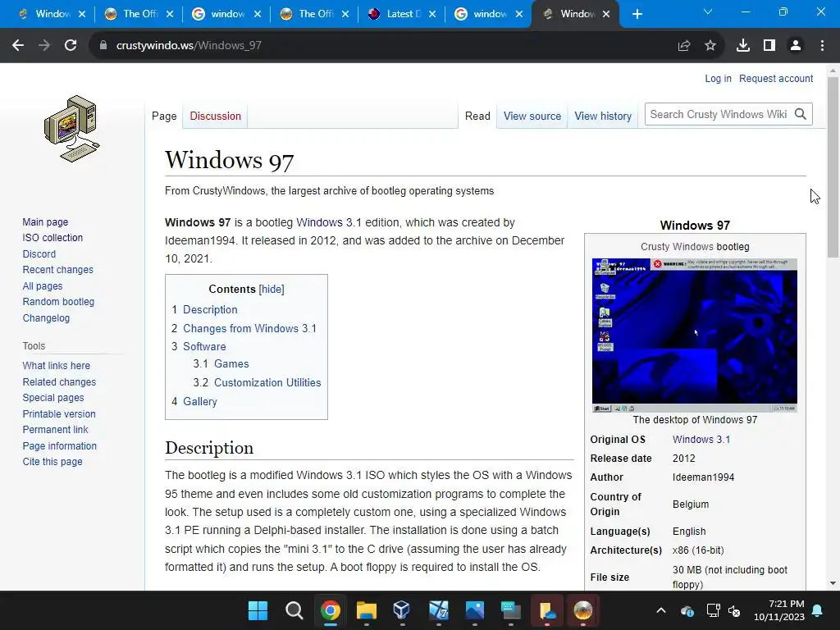The width and height of the screenshot is (840, 630).
Task: Click the muted volume tray icon
Action: tap(734, 610)
